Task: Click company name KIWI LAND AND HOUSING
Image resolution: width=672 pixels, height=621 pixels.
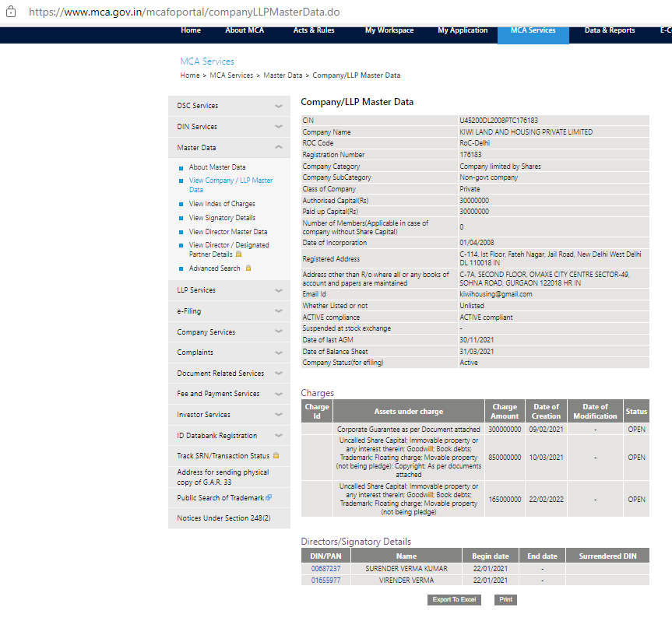Action: coord(526,132)
